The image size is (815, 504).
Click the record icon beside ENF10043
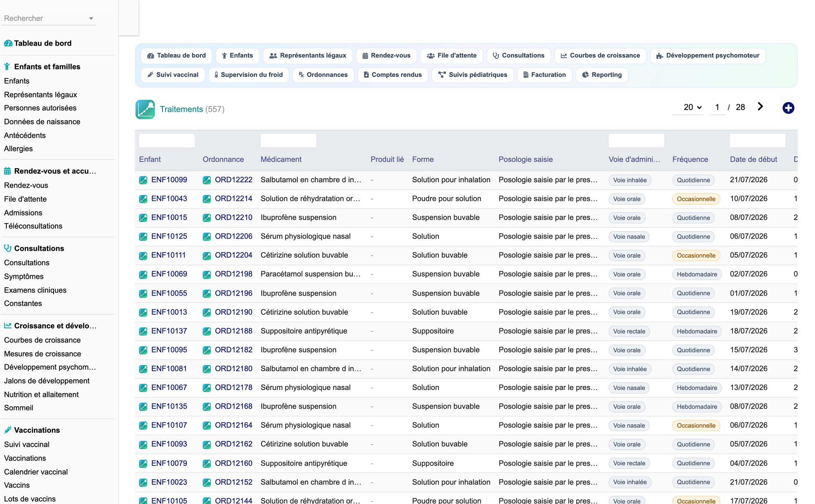[x=143, y=199]
